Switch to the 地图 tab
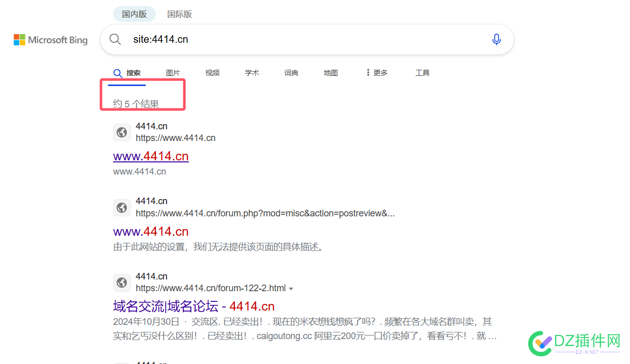The image size is (630, 364). pyautogui.click(x=331, y=73)
